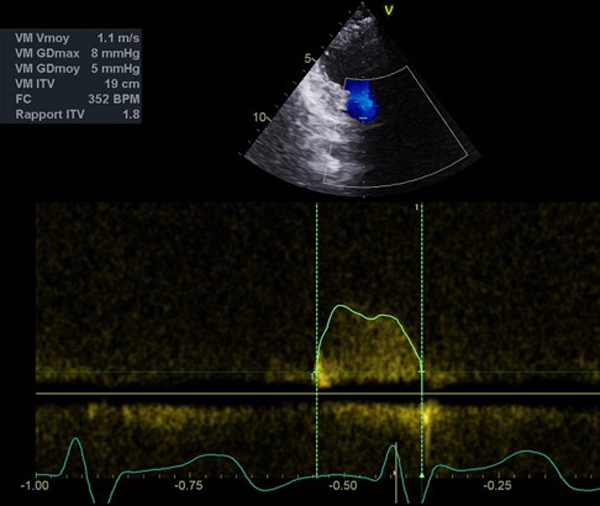Click the right caliper cross marker on trace
This screenshot has height=506, width=600.
tap(422, 372)
